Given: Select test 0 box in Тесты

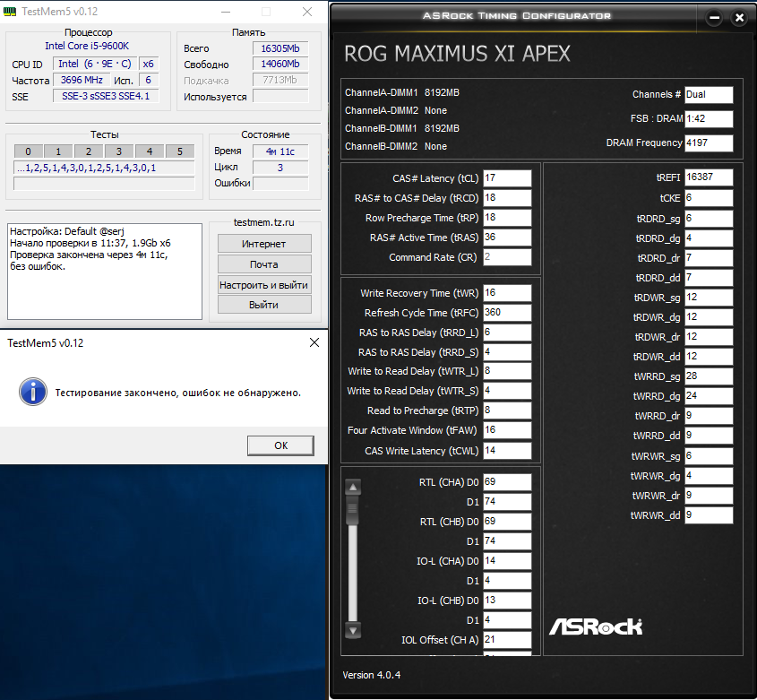Looking at the screenshot, I should point(28,151).
